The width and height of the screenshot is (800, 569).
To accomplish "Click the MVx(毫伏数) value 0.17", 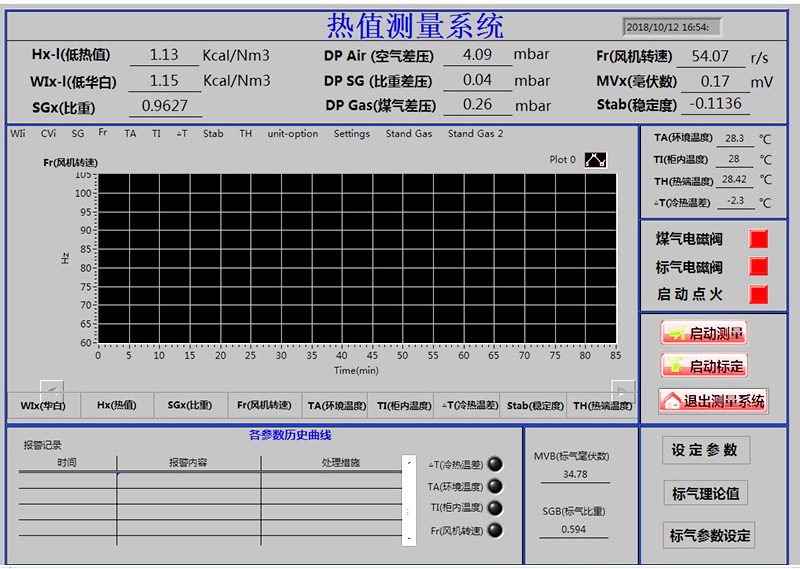I will pyautogui.click(x=715, y=81).
